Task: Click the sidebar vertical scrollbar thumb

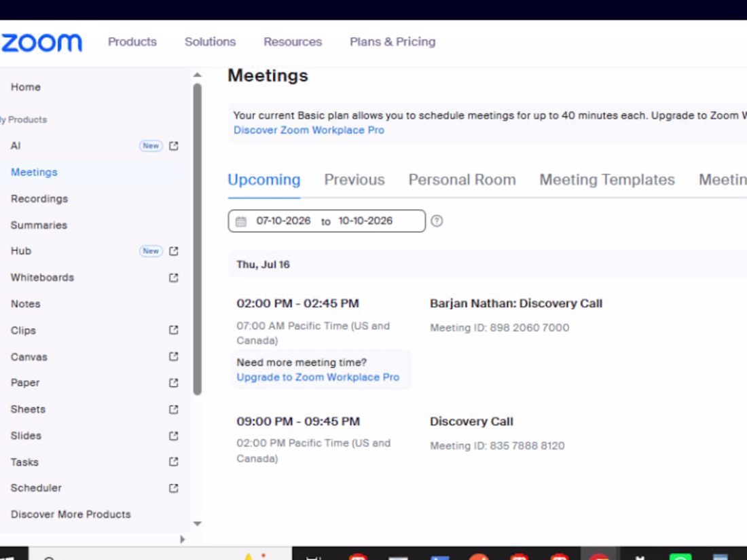Action: tap(197, 239)
